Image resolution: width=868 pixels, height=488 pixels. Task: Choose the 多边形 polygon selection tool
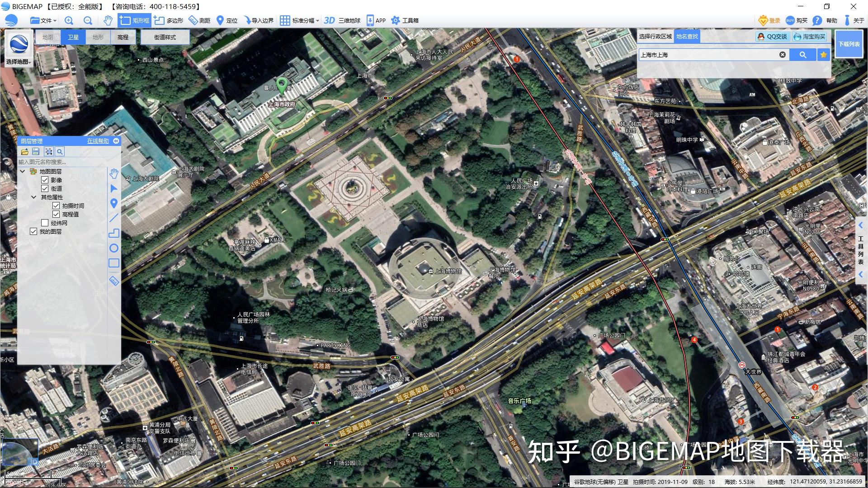pyautogui.click(x=169, y=20)
